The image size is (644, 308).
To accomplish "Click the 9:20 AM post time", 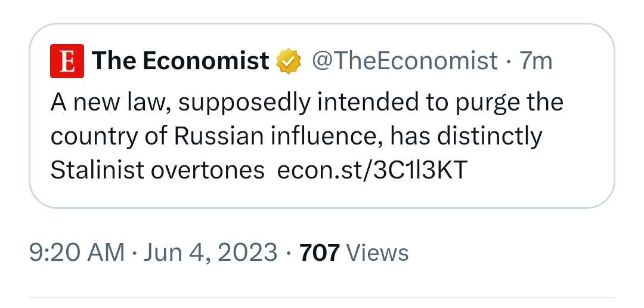I will (x=76, y=252).
